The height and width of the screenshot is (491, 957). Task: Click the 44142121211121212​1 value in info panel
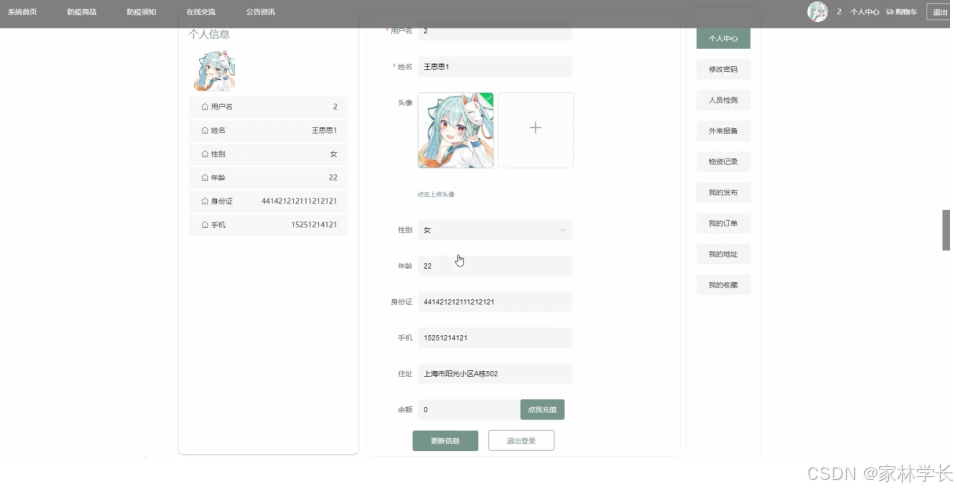(299, 201)
